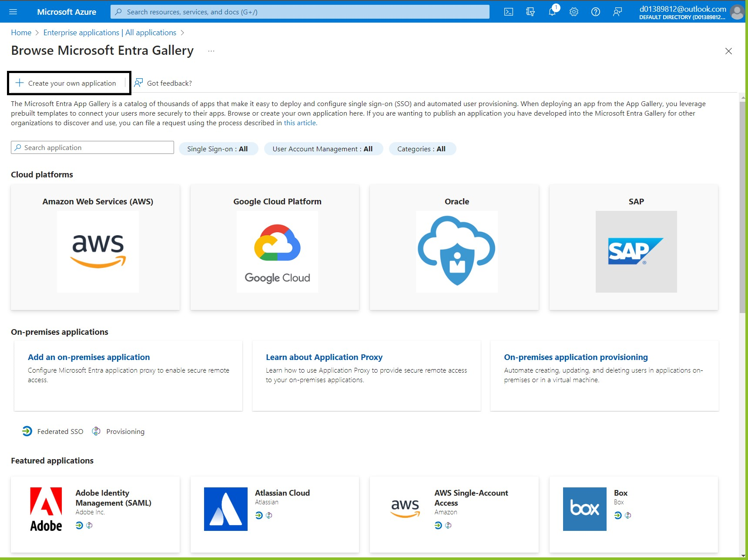Expand the User Account Management filter

click(x=323, y=149)
